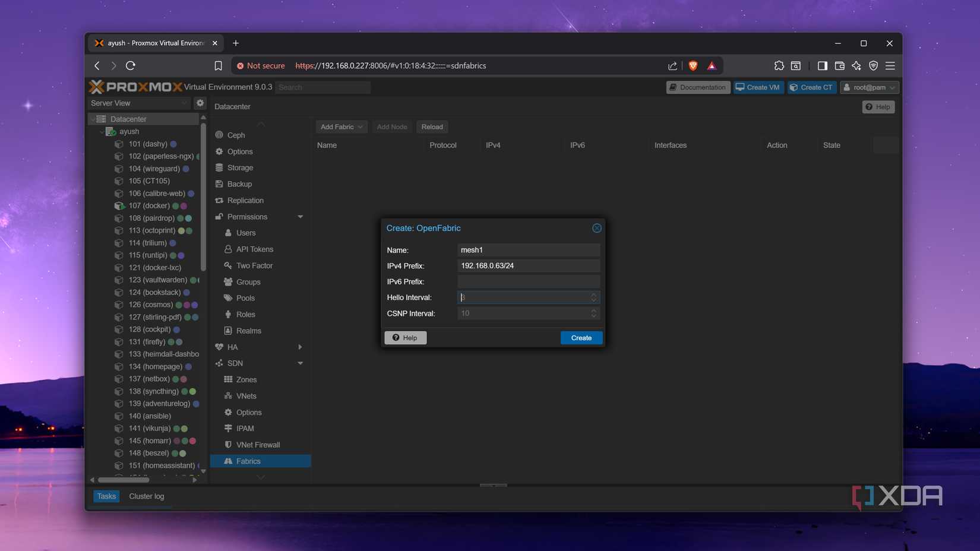The image size is (980, 551).
Task: Expand the HA section arrow
Action: tap(300, 347)
